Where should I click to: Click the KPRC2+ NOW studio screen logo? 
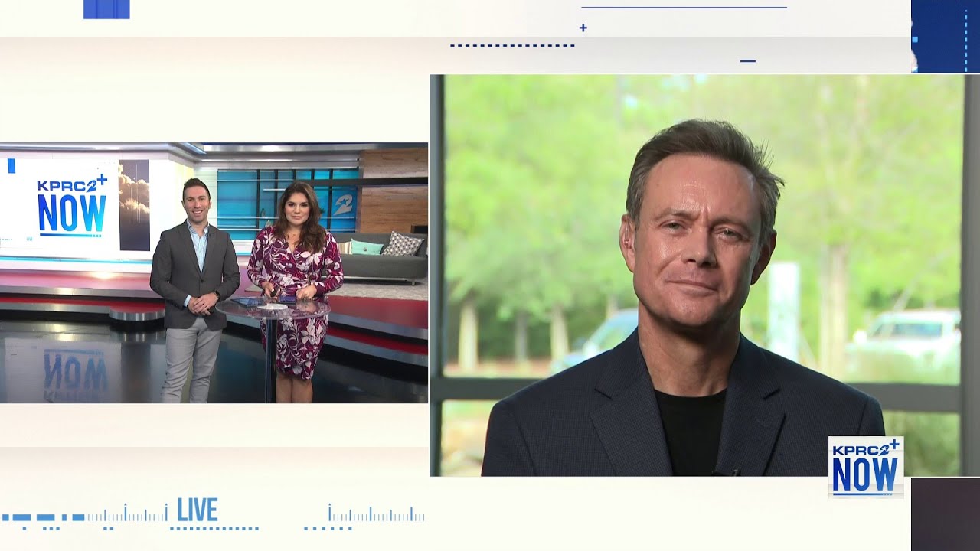coord(72,205)
